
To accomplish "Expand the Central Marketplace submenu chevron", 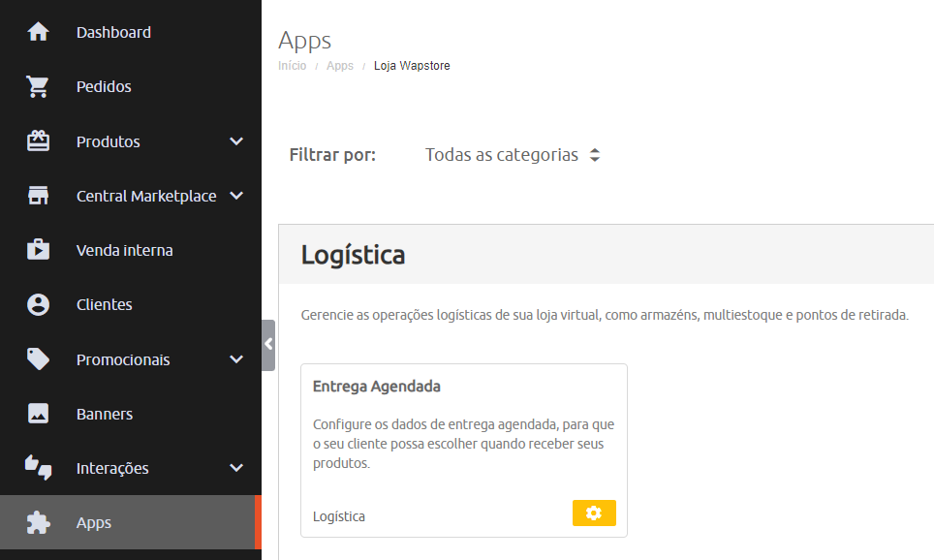I will point(236,196).
